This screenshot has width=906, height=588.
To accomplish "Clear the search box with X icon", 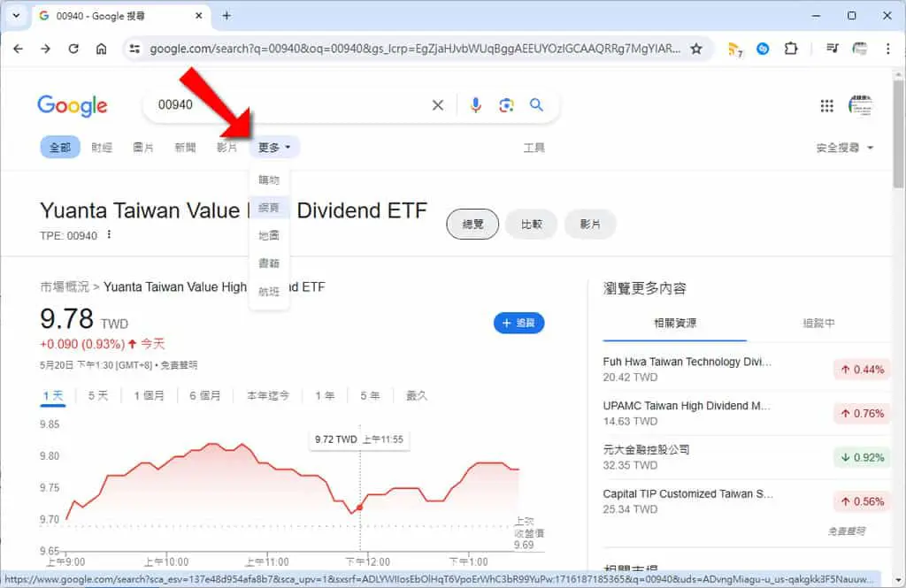I will pos(438,105).
